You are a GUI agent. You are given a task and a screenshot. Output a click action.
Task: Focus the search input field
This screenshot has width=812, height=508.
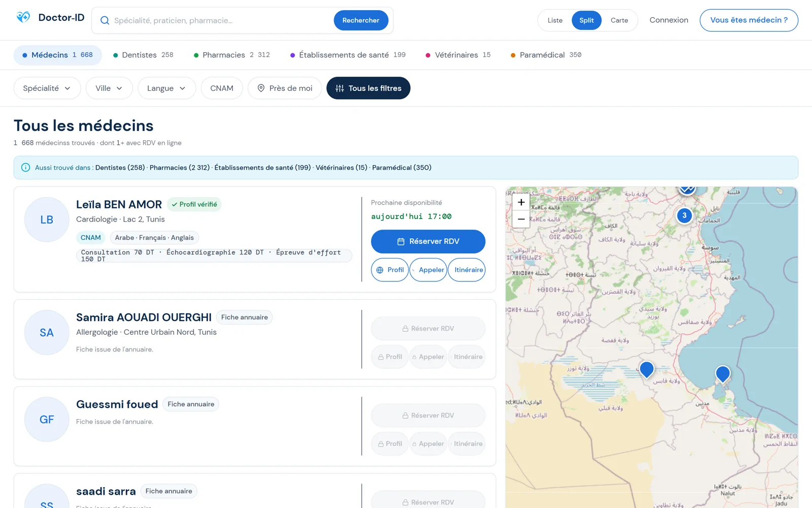[220, 20]
